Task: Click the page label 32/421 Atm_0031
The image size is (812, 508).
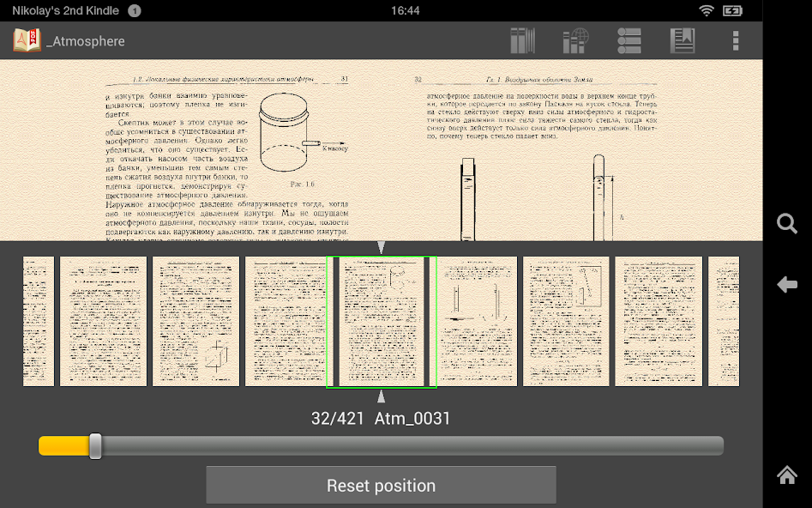Action: pyautogui.click(x=381, y=418)
